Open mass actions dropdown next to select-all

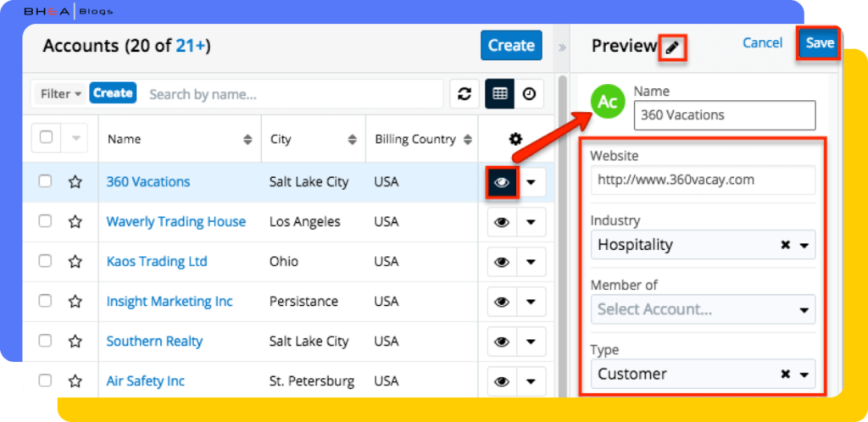[x=75, y=138]
